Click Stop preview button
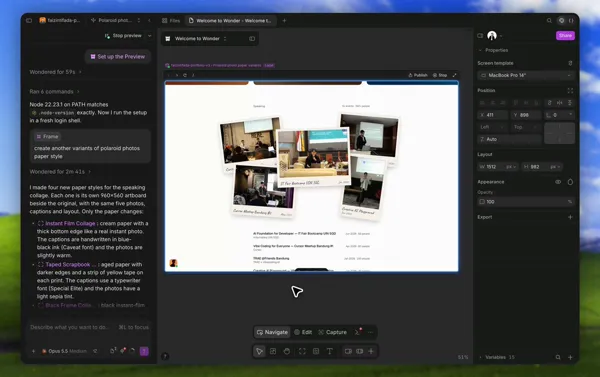600x377 pixels. [123, 36]
